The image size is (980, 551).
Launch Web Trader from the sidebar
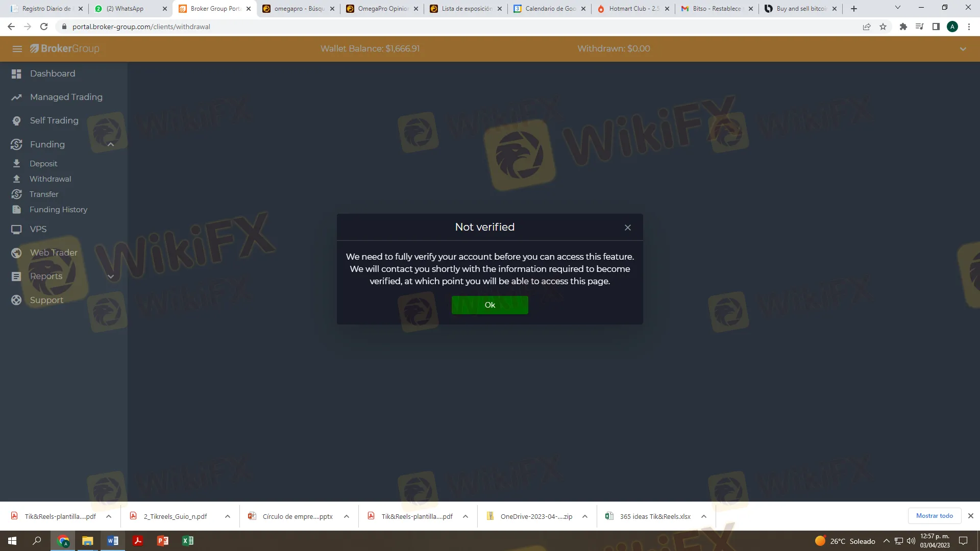(54, 253)
